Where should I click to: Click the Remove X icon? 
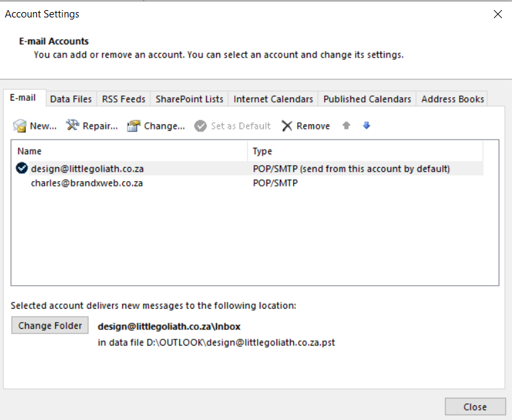287,125
